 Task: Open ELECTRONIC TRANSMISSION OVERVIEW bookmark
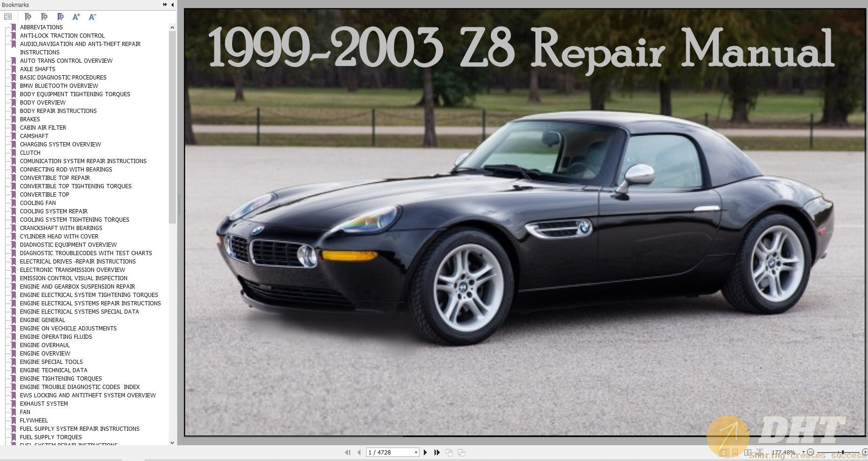pos(72,270)
